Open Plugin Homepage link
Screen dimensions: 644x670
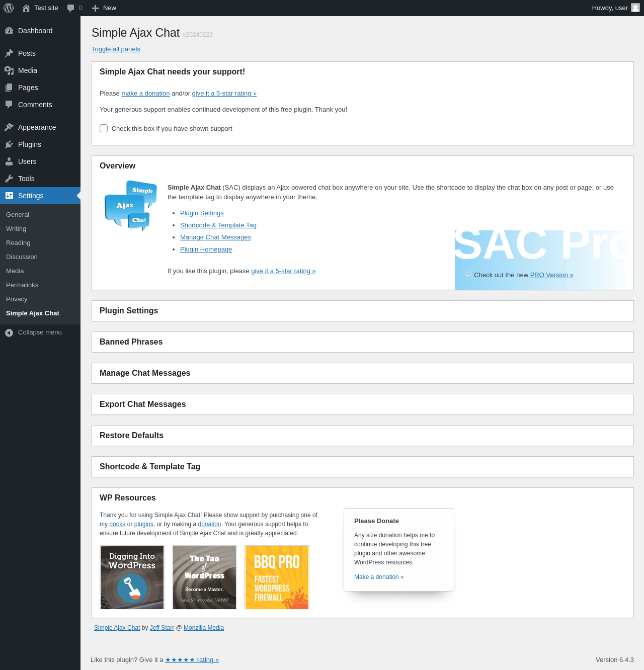pyautogui.click(x=206, y=249)
